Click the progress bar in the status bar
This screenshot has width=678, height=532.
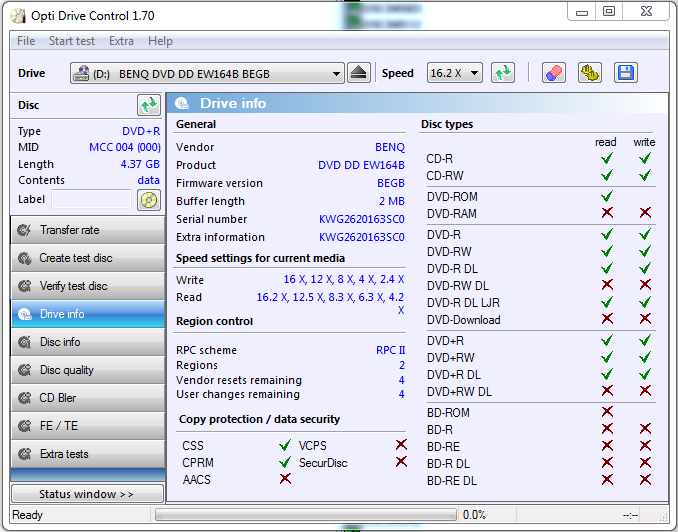point(306,515)
